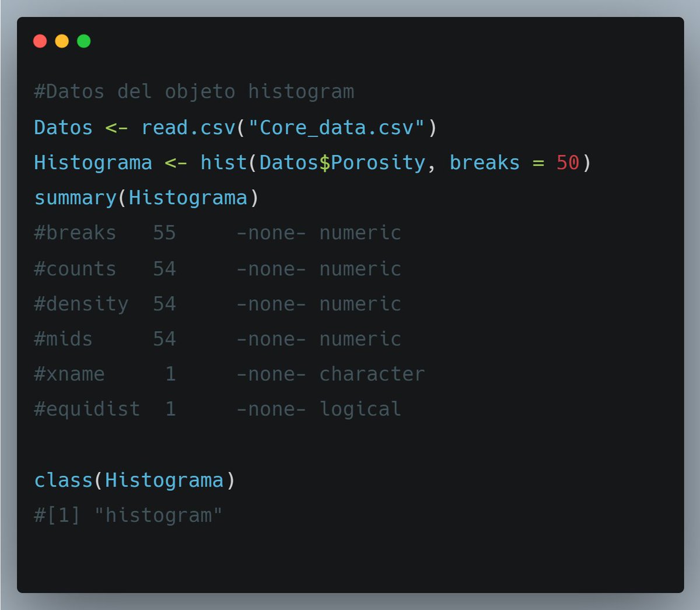Click 'Histograma' inside the class call
The width and height of the screenshot is (700, 610).
pos(164,480)
